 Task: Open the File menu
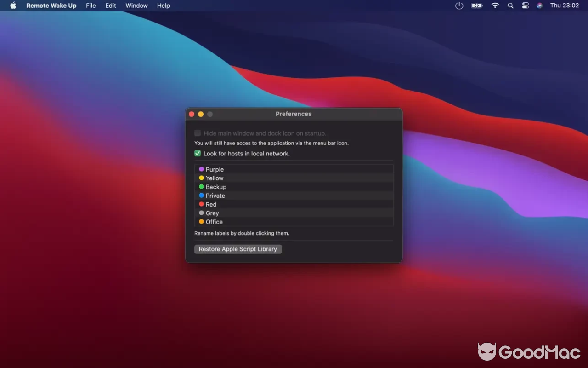tap(90, 6)
